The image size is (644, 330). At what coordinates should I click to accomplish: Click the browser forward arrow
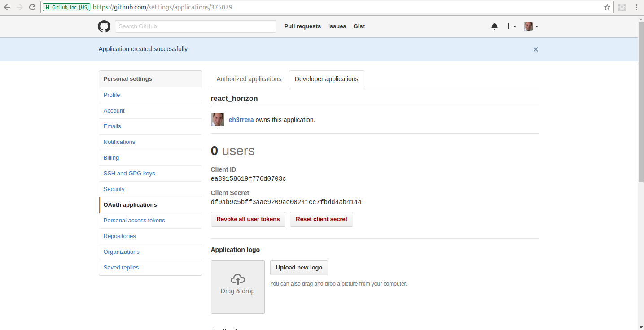click(x=20, y=7)
